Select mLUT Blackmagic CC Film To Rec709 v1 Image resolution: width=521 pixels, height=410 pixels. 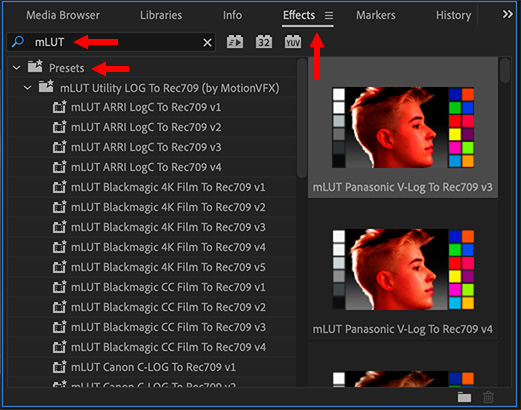tap(168, 287)
